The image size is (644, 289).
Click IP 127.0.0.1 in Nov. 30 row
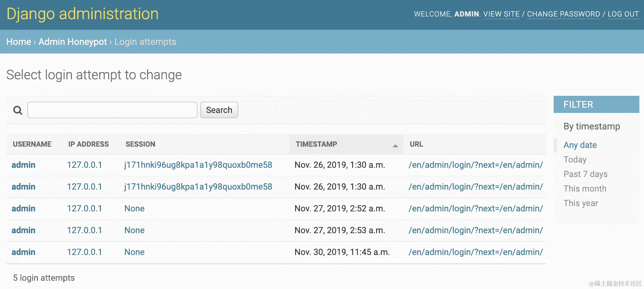pyautogui.click(x=85, y=252)
